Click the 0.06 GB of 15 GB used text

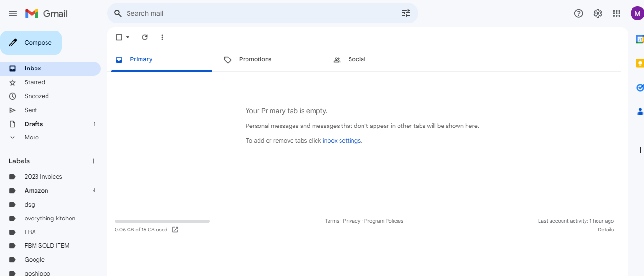(x=141, y=230)
